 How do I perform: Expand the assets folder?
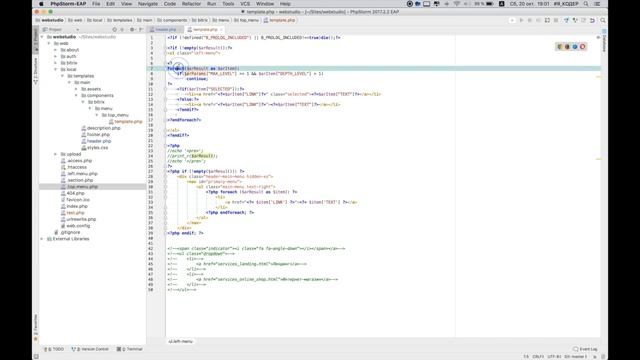(x=76, y=89)
